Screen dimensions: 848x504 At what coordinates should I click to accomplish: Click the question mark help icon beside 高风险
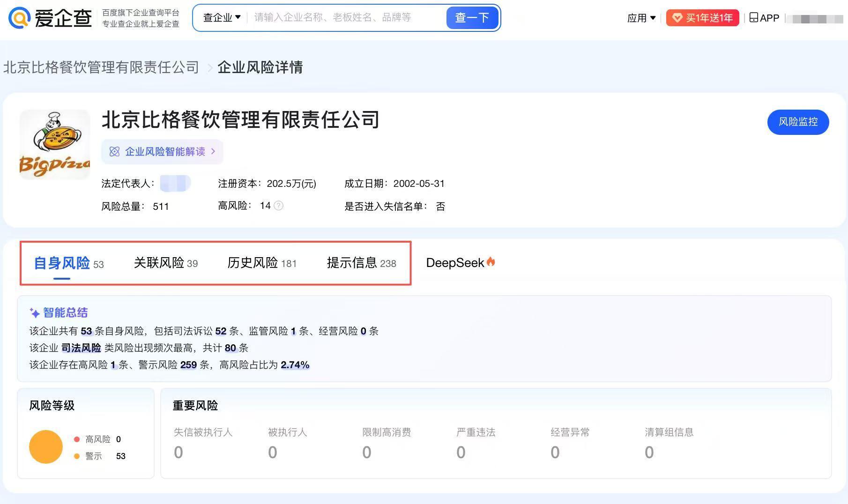278,206
